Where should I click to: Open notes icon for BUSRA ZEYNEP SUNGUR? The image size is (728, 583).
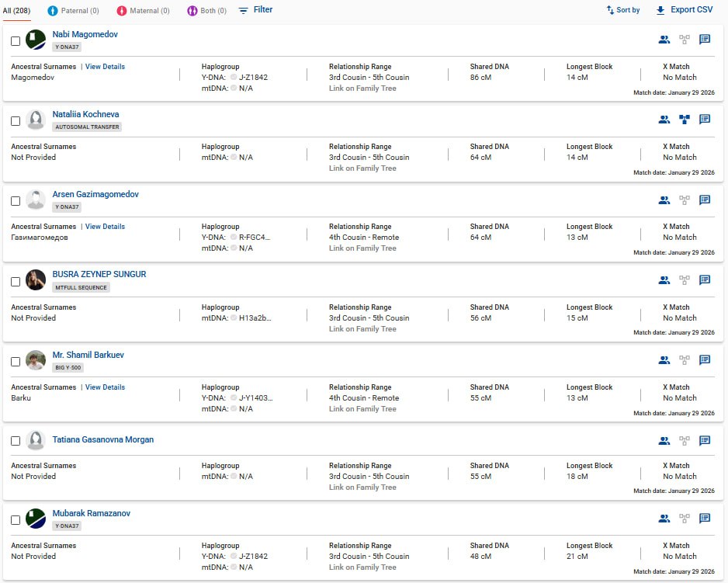705,280
